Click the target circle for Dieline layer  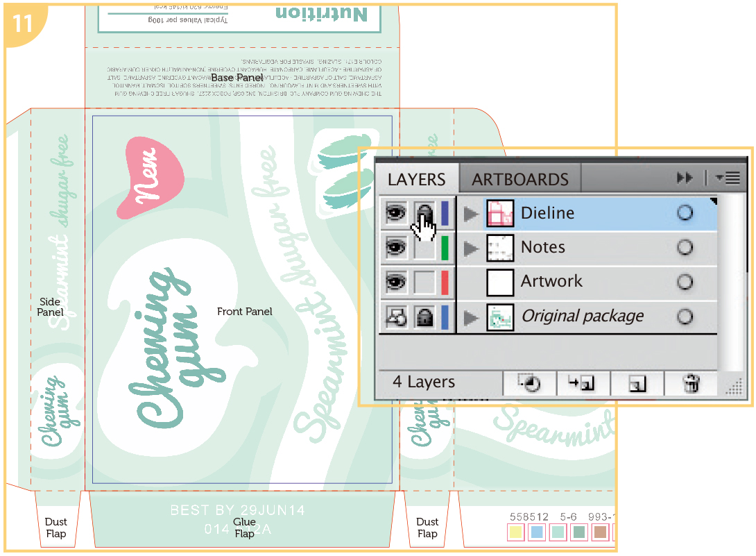click(685, 213)
